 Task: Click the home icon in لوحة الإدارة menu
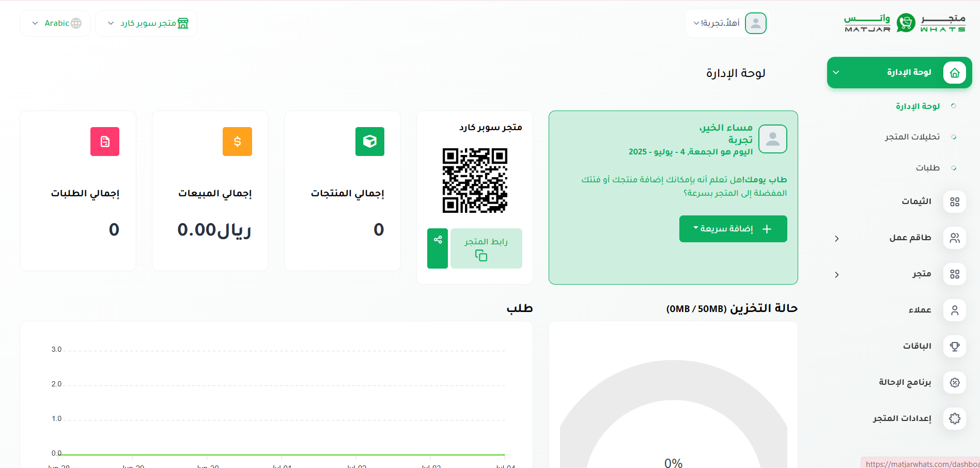pyautogui.click(x=954, y=72)
